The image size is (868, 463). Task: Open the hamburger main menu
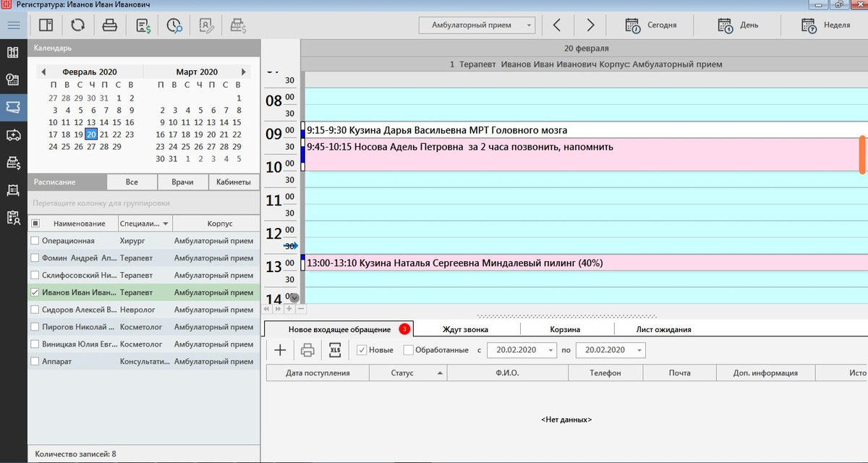(x=13, y=25)
